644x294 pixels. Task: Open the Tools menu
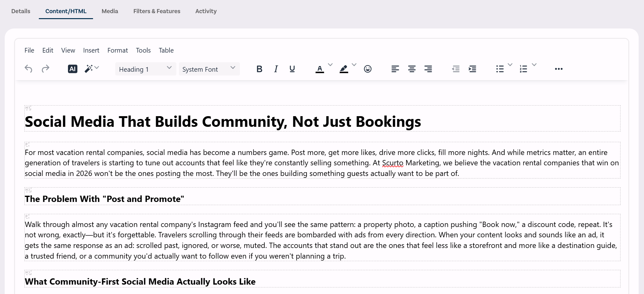click(143, 50)
